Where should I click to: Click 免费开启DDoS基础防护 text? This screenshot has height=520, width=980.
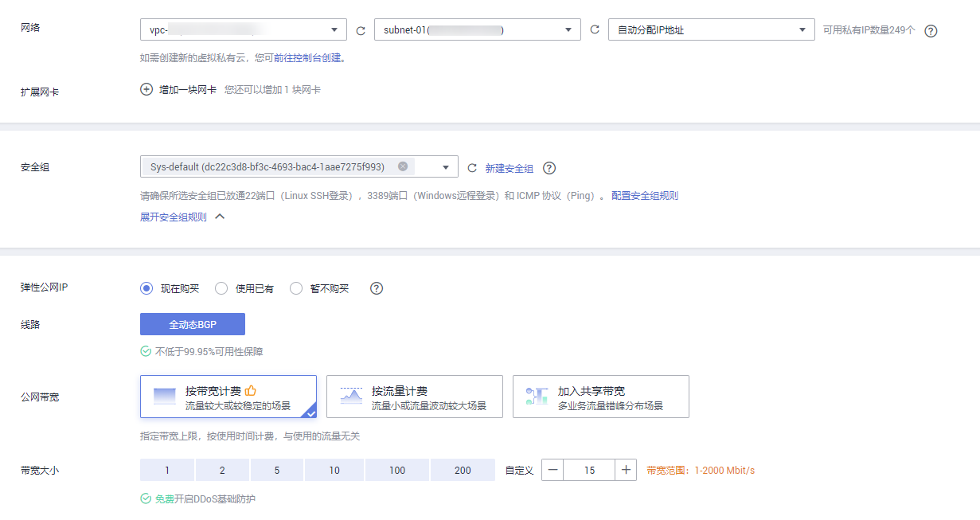pyautogui.click(x=205, y=499)
